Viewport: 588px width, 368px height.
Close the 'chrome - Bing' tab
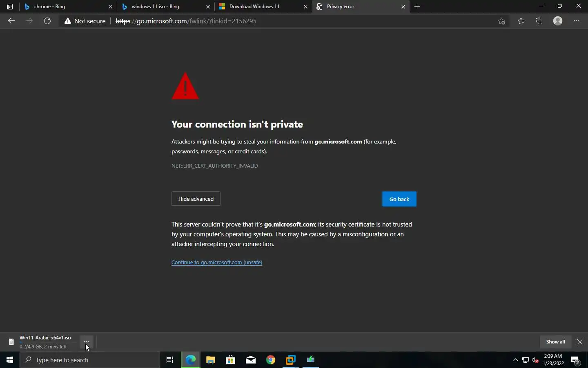pos(110,7)
